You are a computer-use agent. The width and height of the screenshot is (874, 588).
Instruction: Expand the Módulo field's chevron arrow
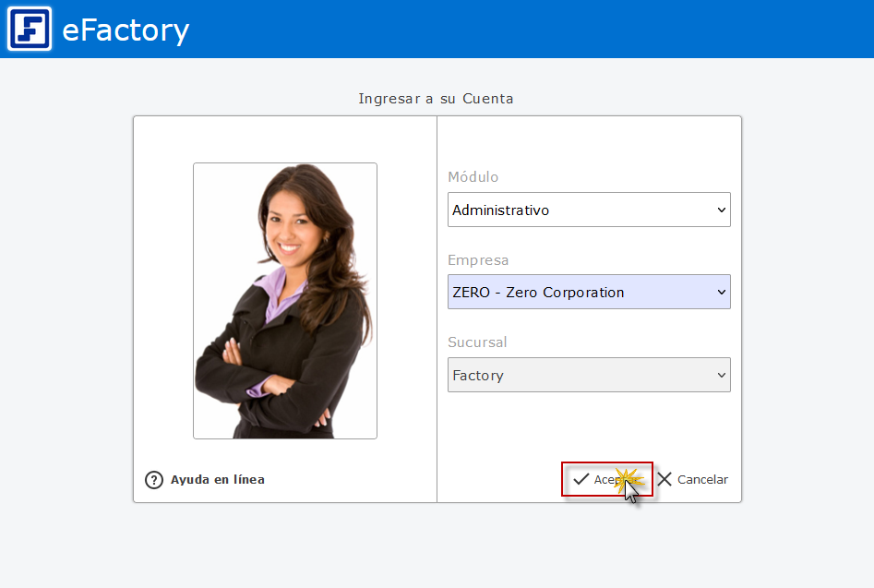click(721, 210)
